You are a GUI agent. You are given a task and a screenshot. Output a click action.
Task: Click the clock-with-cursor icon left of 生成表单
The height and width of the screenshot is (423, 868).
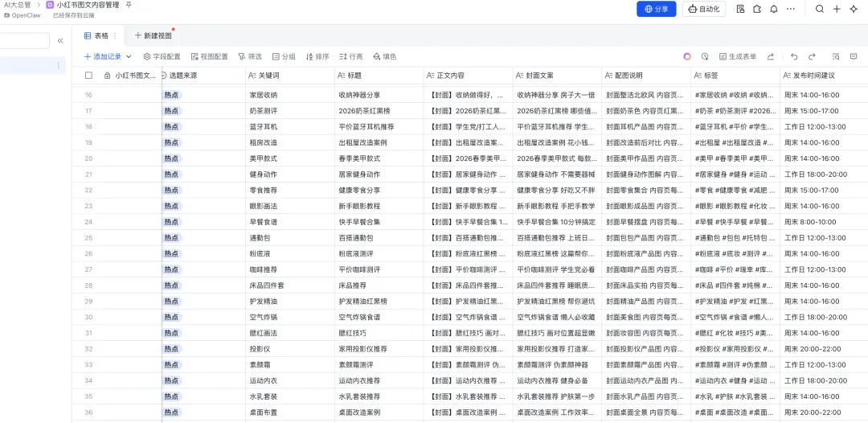click(705, 56)
